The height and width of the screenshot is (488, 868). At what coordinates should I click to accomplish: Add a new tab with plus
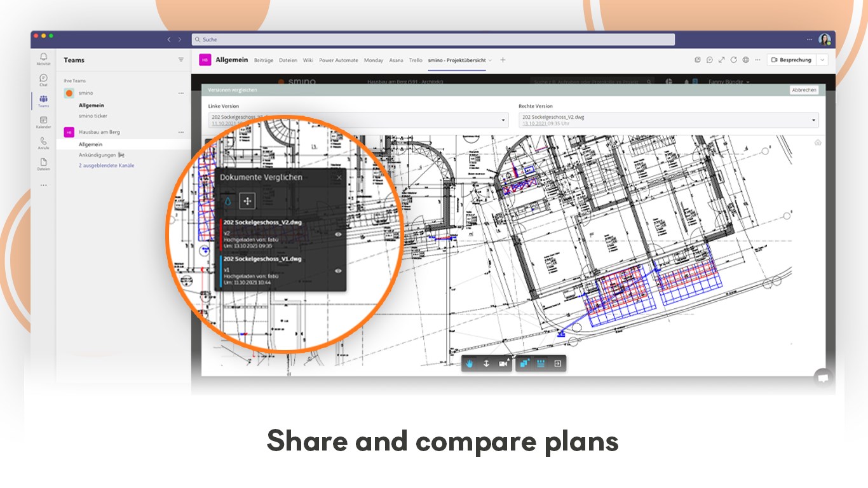pyautogui.click(x=503, y=60)
